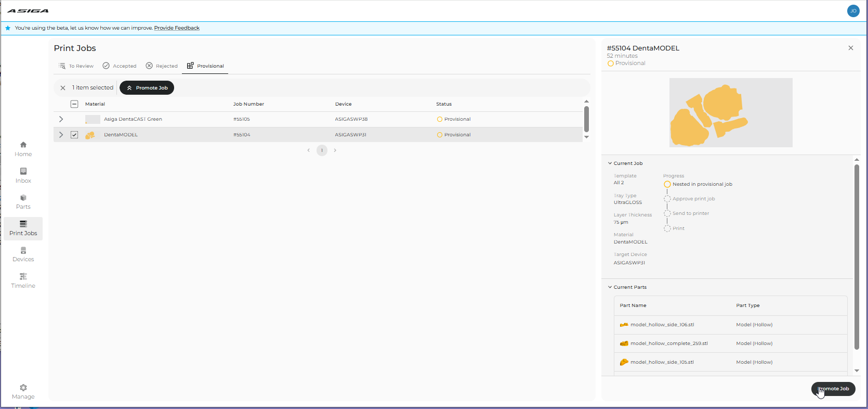Click the Approve print job step circle
The height and width of the screenshot is (409, 868).
coord(667,199)
